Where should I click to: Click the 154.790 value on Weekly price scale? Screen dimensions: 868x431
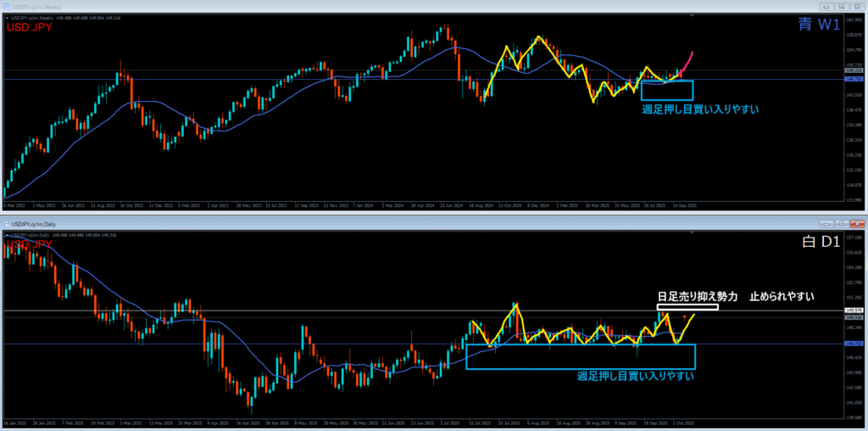tap(854, 50)
